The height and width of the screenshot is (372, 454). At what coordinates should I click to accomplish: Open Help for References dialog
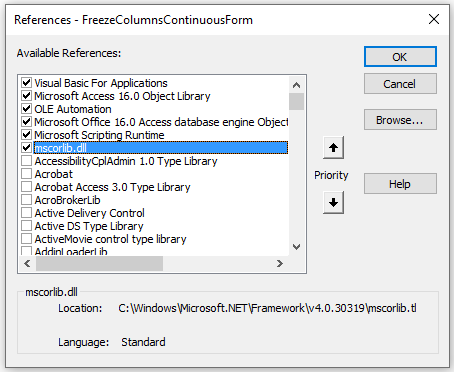tap(400, 183)
